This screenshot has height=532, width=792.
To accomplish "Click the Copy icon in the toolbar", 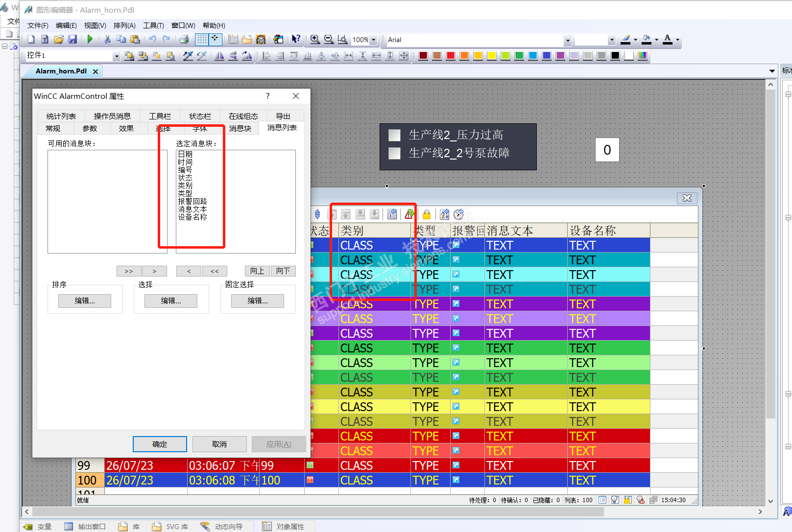I will coord(121,40).
